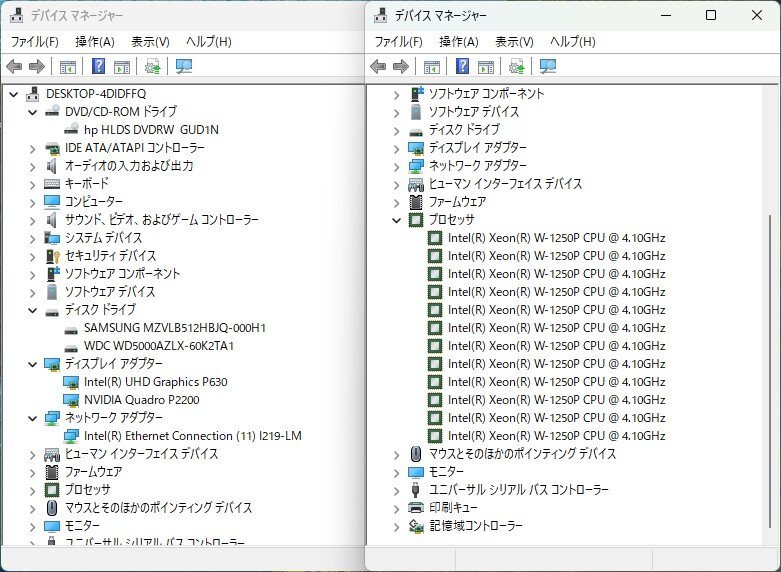Open 操作(A) menu in right window
The image size is (781, 572).
click(459, 41)
